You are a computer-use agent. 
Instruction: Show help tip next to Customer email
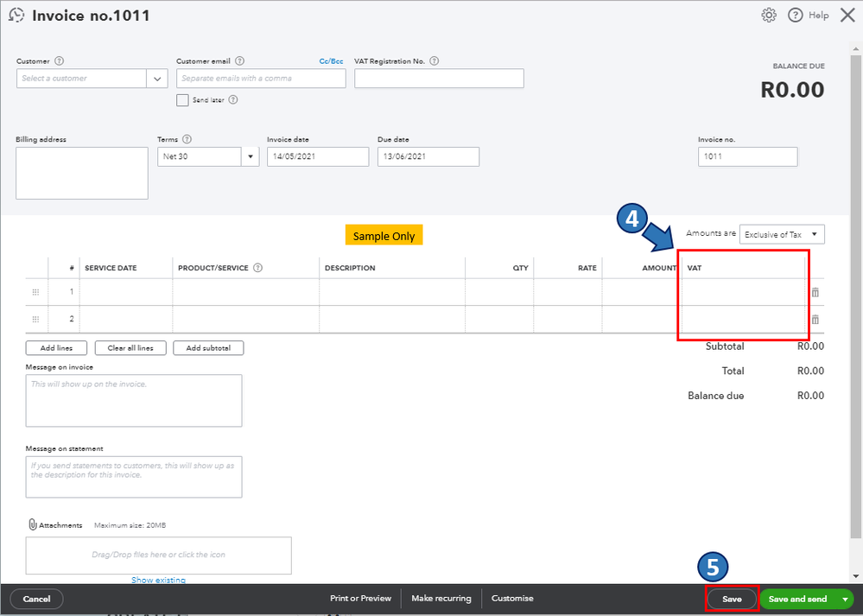pyautogui.click(x=239, y=61)
